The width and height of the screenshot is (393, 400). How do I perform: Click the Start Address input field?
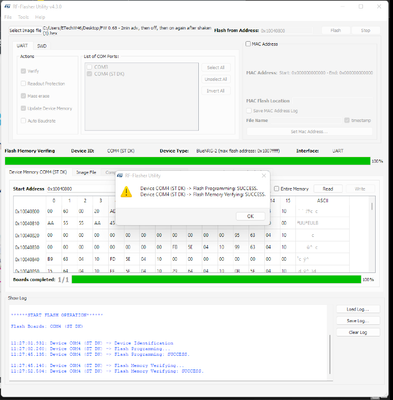click(x=80, y=189)
